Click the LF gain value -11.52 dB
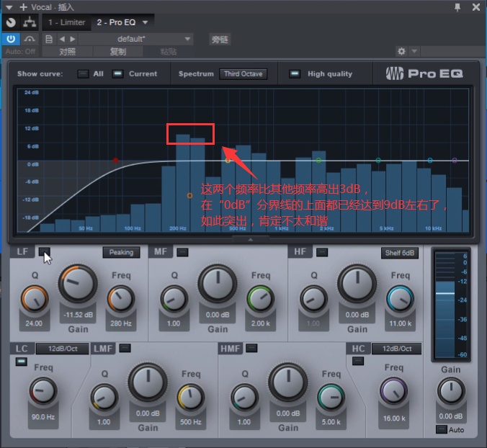The height and width of the screenshot is (448, 487). click(79, 315)
